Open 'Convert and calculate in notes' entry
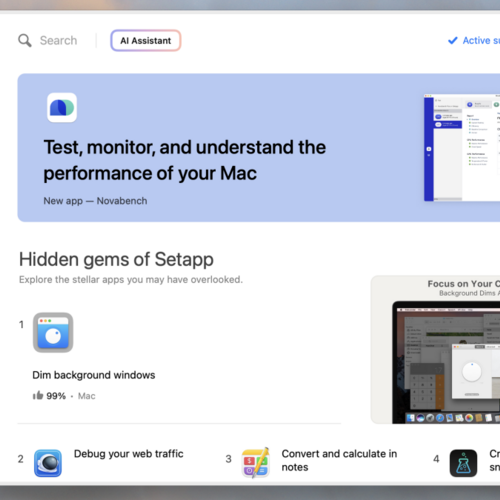Viewport: 500px width, 500px height. pos(339,460)
